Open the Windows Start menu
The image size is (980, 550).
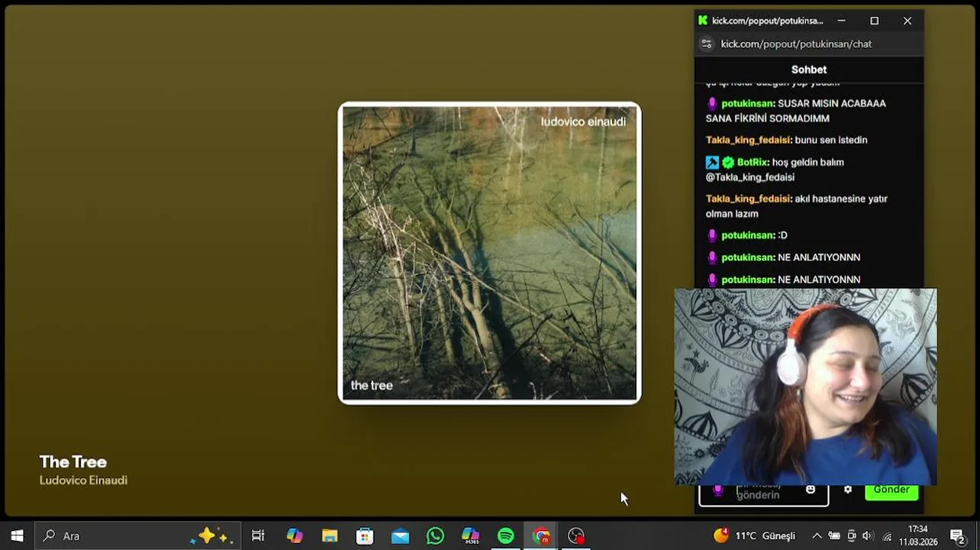point(17,536)
